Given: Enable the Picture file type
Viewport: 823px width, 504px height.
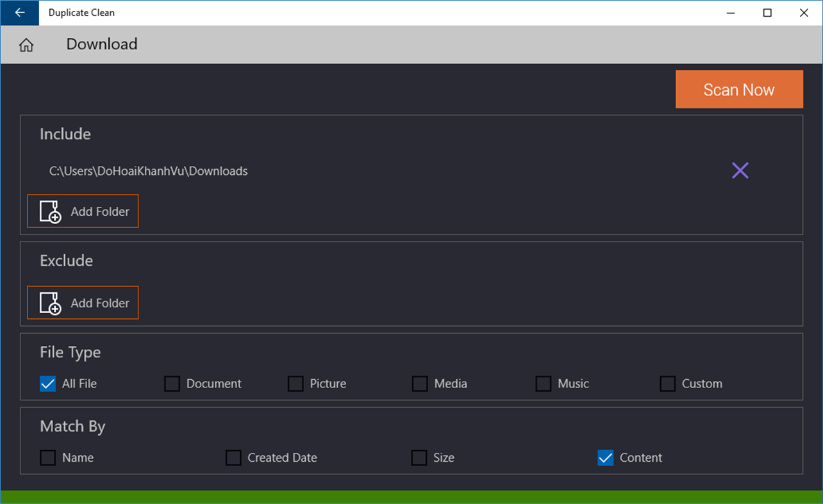Looking at the screenshot, I should 295,383.
